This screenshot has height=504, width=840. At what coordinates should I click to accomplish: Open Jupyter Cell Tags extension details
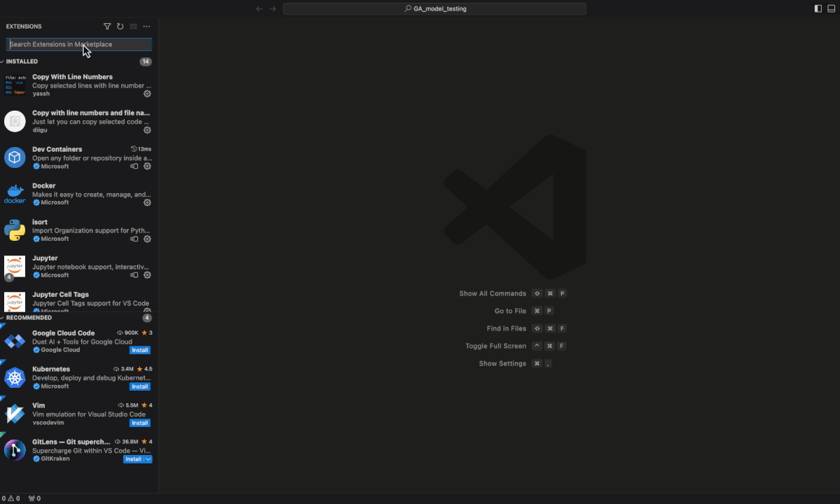coord(79,300)
